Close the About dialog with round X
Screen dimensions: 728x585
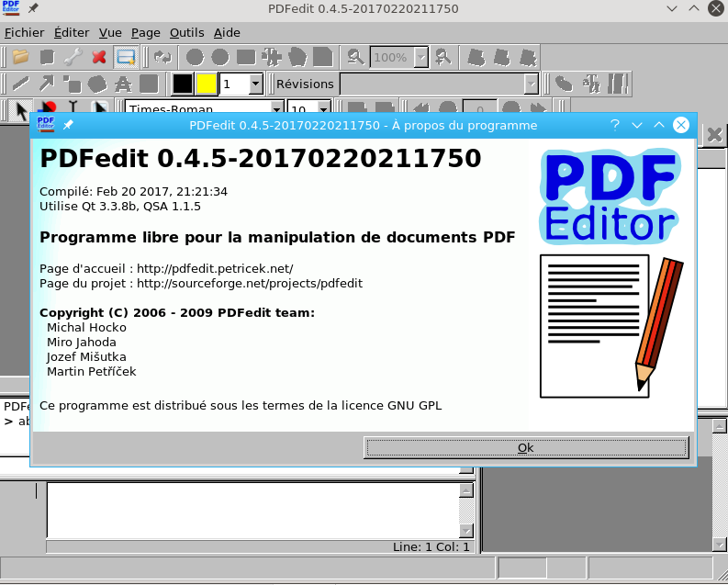(x=681, y=125)
